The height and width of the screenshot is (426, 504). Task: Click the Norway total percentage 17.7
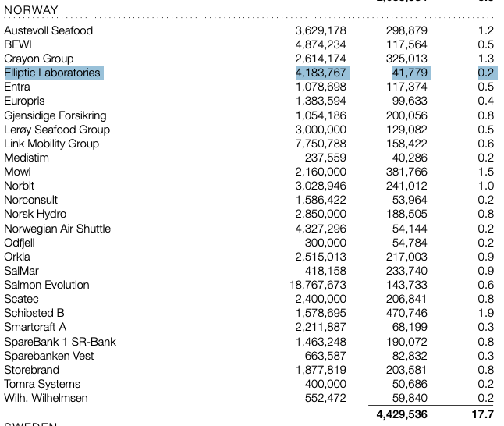(483, 414)
